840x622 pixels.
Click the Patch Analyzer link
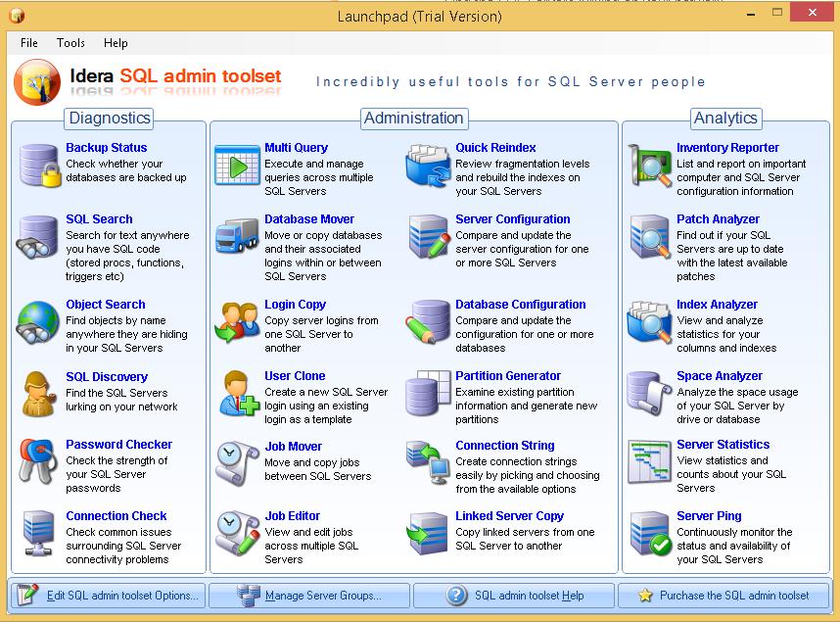point(718,218)
